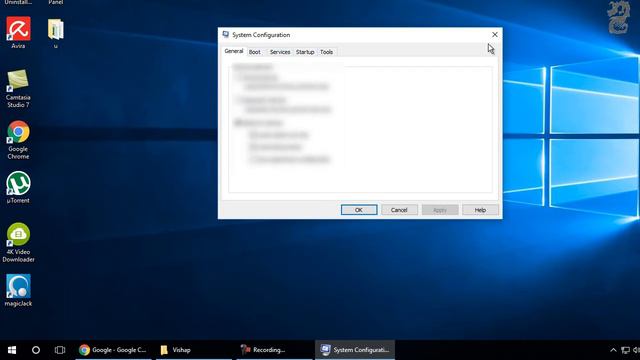Switch to the Tools tab
Viewport: 640px width, 360px height.
(327, 52)
